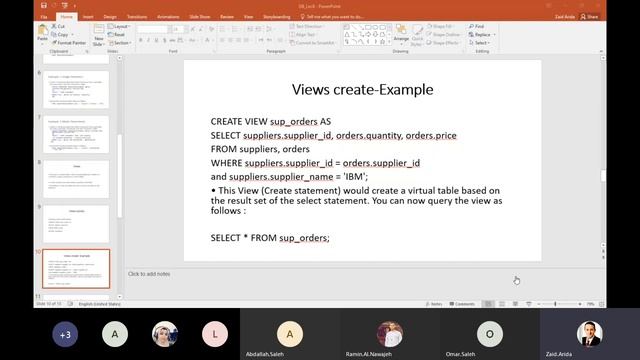Click Find in the Editing group
640x360 pixels.
click(x=476, y=26)
